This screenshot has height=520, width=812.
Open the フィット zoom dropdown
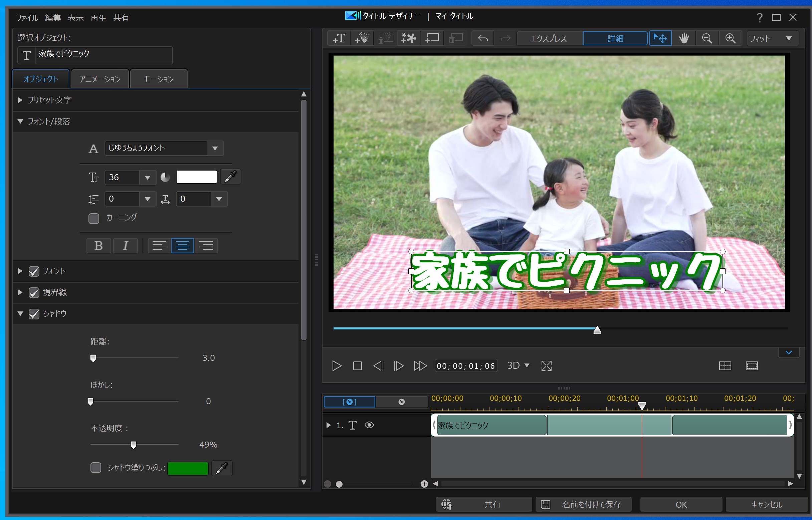[773, 38]
